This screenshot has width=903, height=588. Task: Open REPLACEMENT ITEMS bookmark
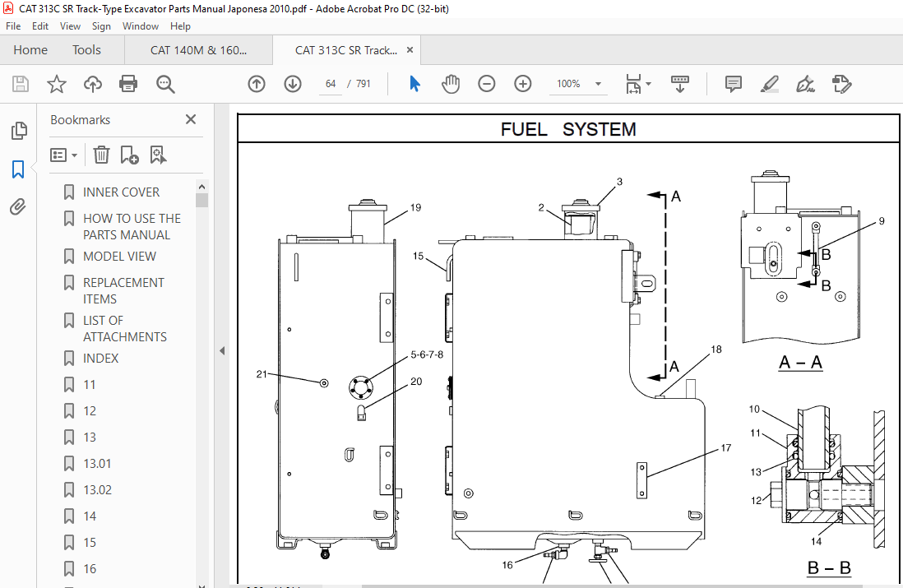[124, 291]
